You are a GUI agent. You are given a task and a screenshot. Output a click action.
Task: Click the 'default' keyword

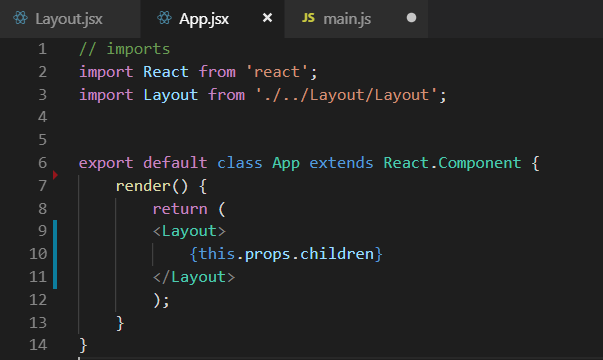coord(175,163)
